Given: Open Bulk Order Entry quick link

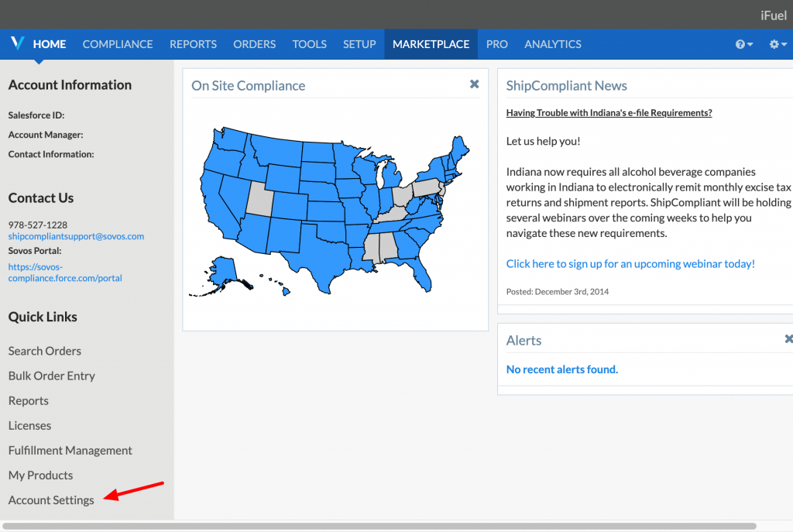Looking at the screenshot, I should click(x=52, y=376).
